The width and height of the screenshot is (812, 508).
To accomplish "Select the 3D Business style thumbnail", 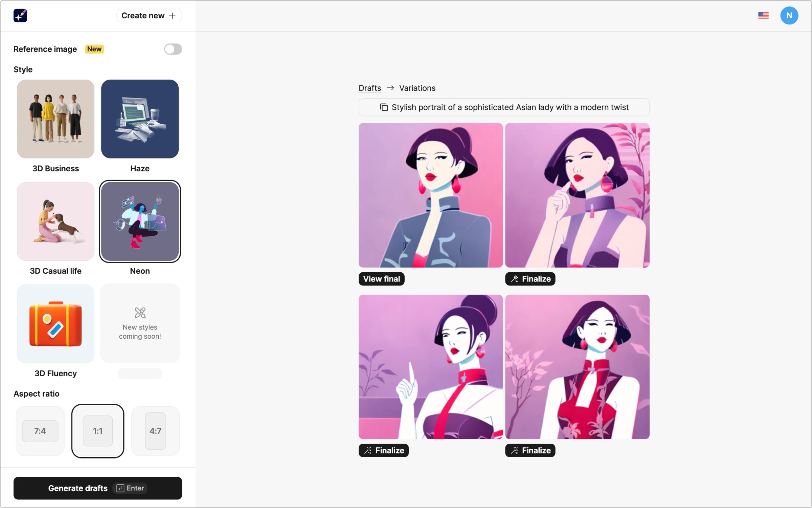I will [x=55, y=119].
